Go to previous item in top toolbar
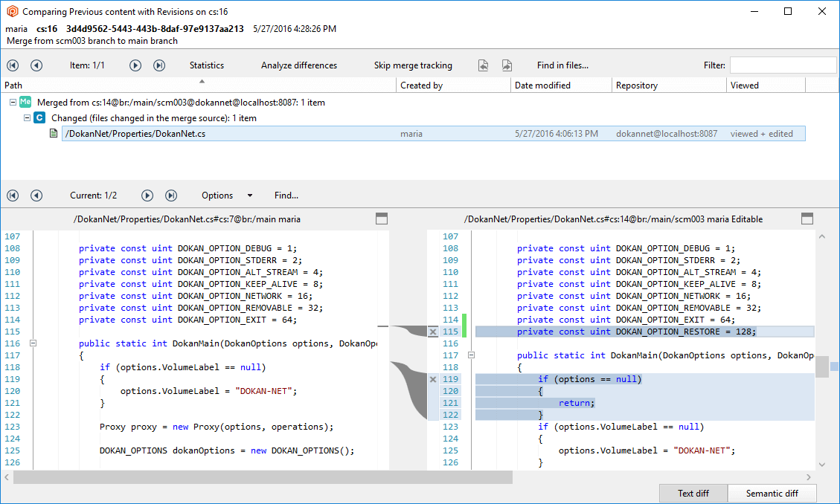 point(36,65)
